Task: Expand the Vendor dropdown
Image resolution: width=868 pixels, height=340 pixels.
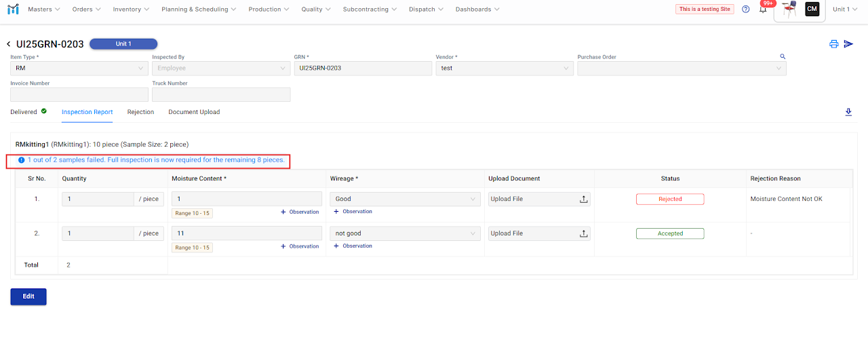Action: [505, 69]
